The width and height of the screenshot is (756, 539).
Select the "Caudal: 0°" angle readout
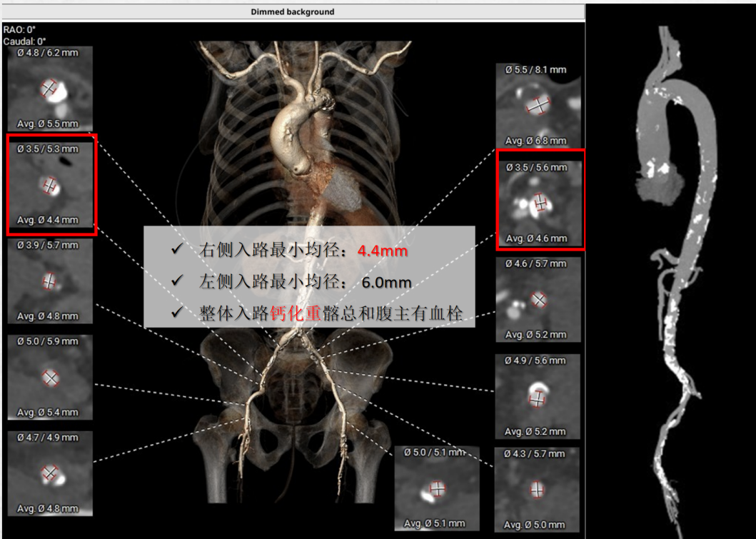tap(24, 41)
